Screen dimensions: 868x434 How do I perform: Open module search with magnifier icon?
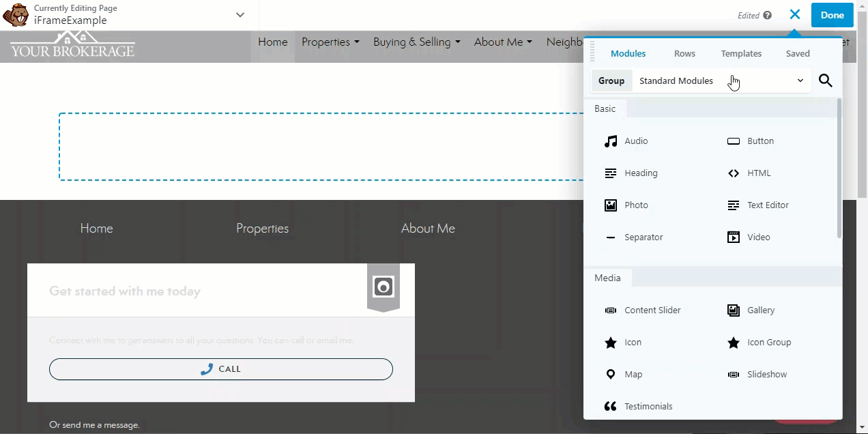click(x=825, y=81)
